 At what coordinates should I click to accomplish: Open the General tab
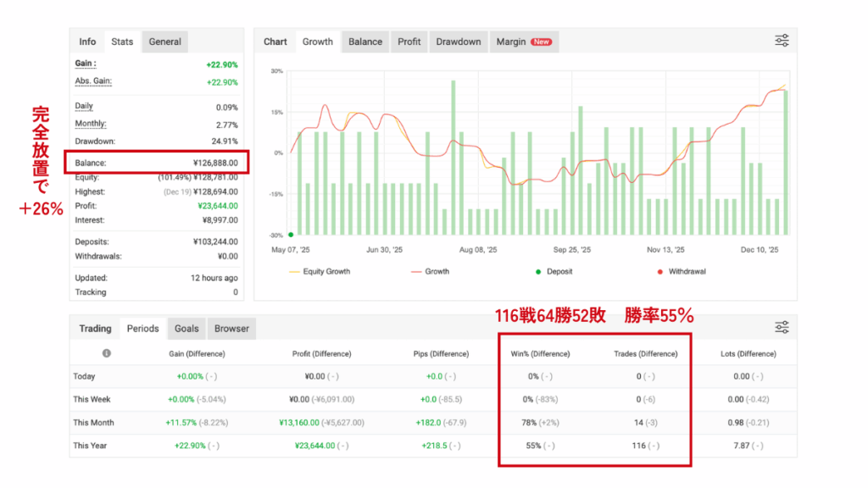coord(164,42)
